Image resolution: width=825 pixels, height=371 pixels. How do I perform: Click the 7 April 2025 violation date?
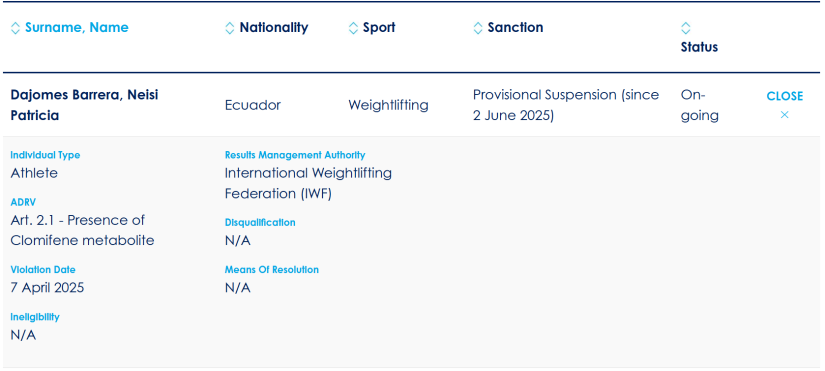pos(47,288)
